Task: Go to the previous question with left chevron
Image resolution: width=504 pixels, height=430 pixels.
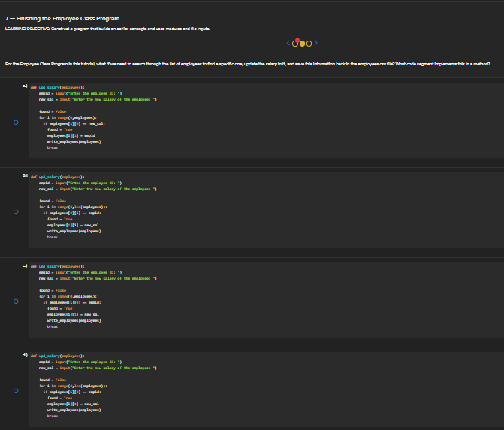Action: point(288,43)
